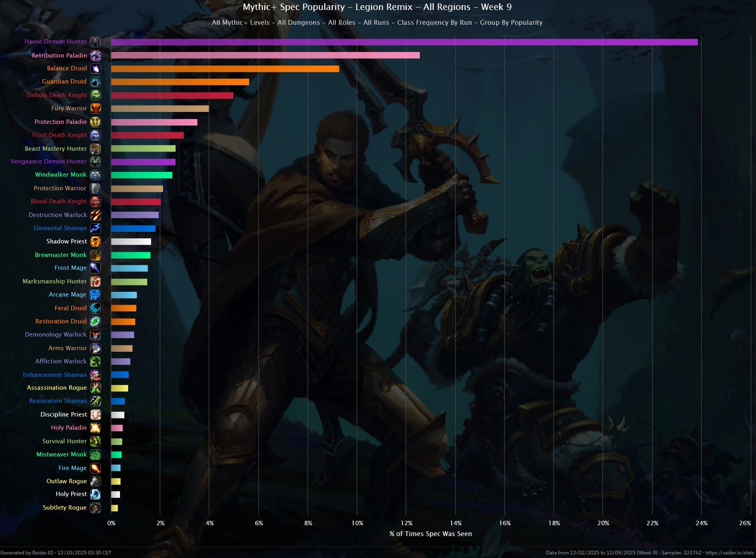Click the Beast Mastery Hunter label
This screenshot has height=558, width=756.
56,148
